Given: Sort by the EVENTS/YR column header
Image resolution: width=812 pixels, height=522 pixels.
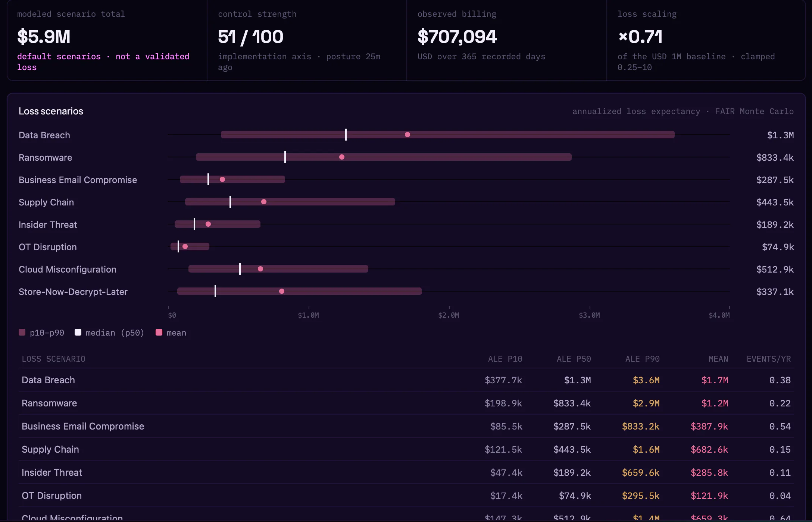Looking at the screenshot, I should (769, 359).
